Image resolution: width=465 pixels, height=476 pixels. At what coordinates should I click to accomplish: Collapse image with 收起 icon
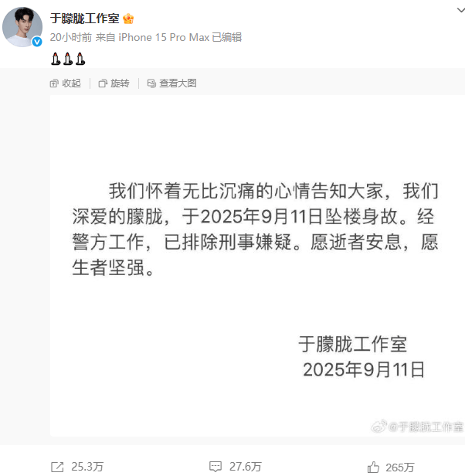[54, 83]
